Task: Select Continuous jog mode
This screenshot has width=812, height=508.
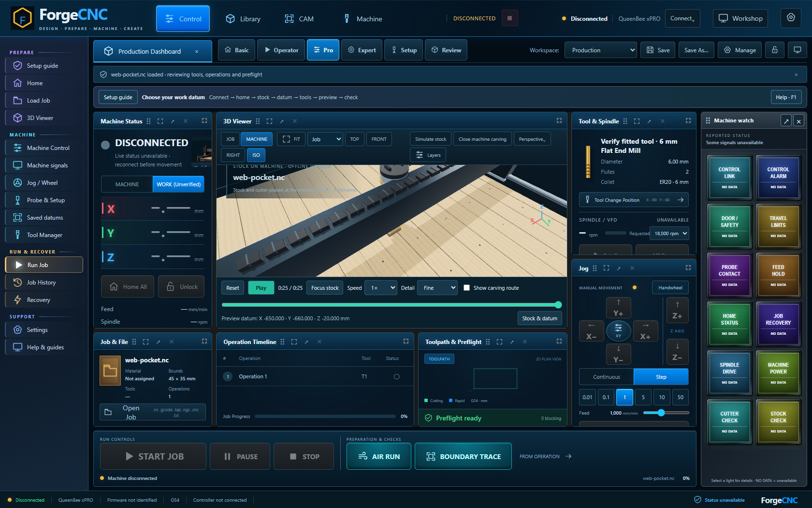Action: [x=607, y=377]
